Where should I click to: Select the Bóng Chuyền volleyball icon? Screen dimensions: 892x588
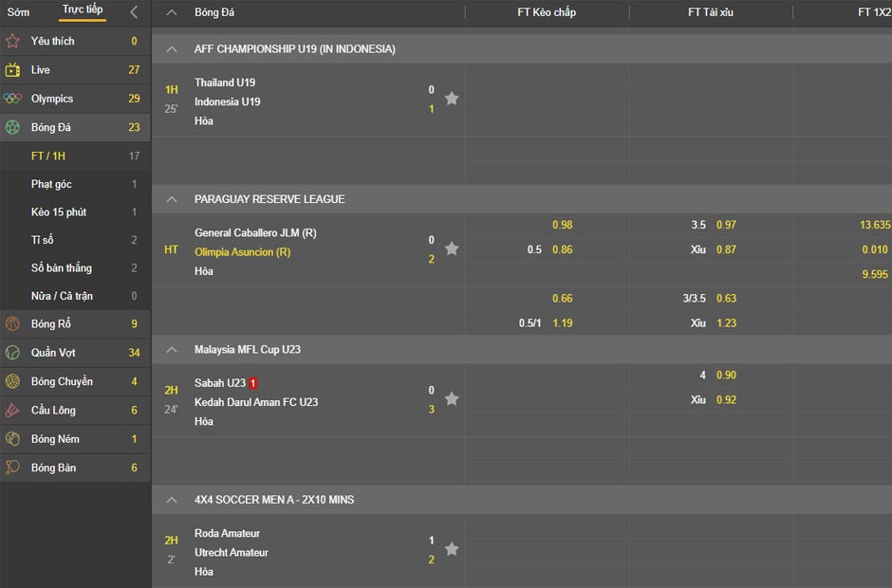coord(13,381)
